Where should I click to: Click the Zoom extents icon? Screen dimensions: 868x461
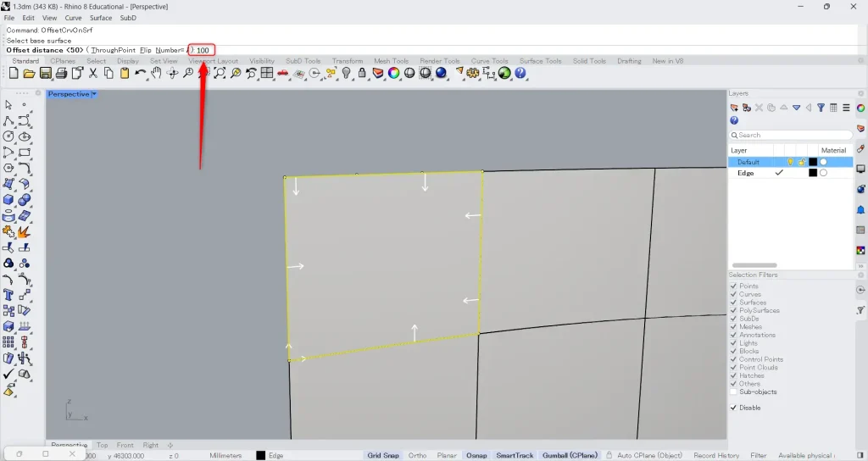pos(220,73)
